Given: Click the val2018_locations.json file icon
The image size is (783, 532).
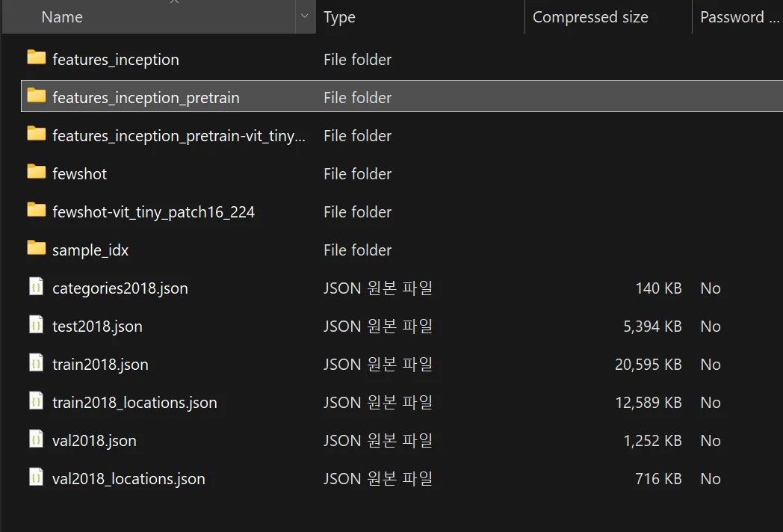Looking at the screenshot, I should coord(36,477).
